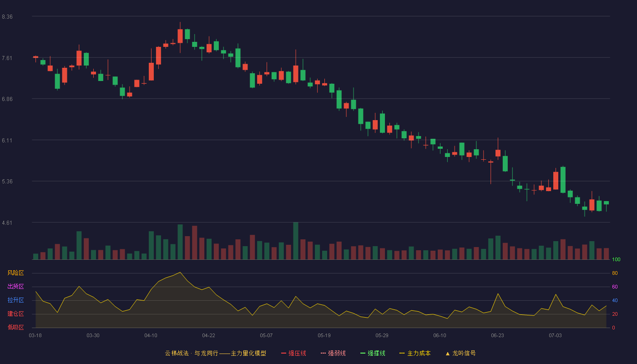Screen dimensions: 637x364
Task: Select the 拉升区 zone label
Action: tap(15, 300)
